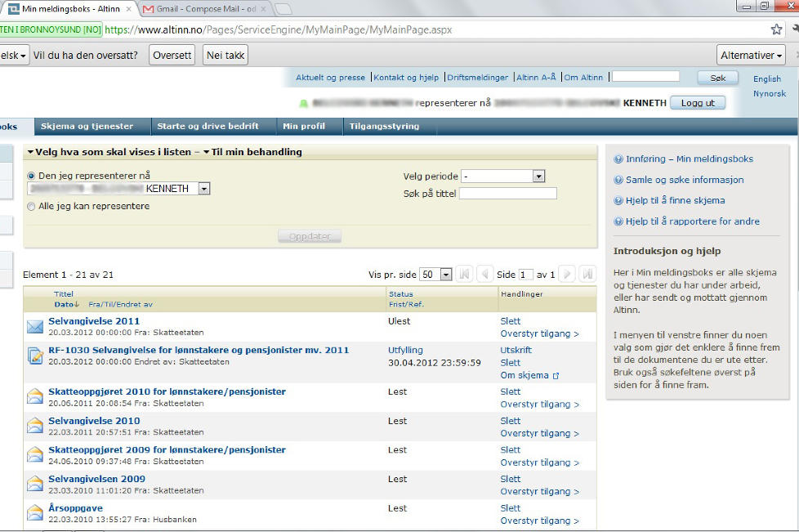Open Kontakt og hjelp link

pos(406,78)
